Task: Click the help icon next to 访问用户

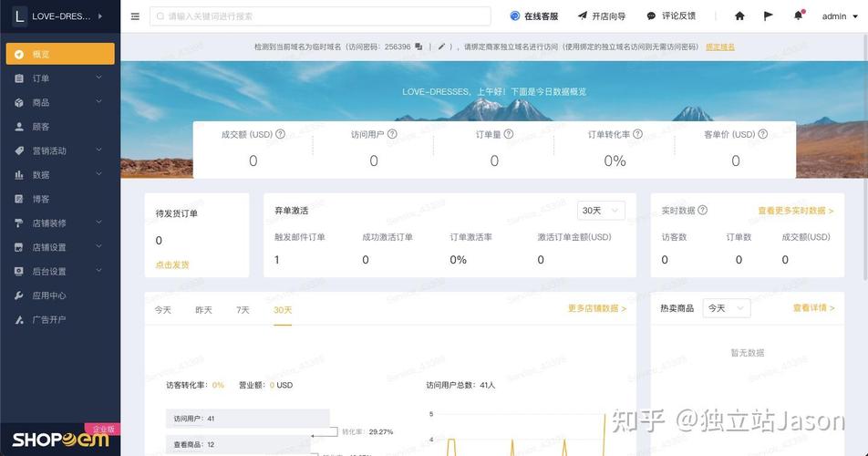Action: point(392,134)
